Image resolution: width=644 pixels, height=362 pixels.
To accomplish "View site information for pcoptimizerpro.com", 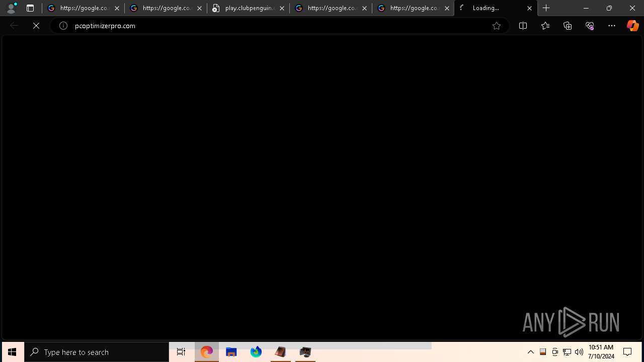I will (x=63, y=26).
